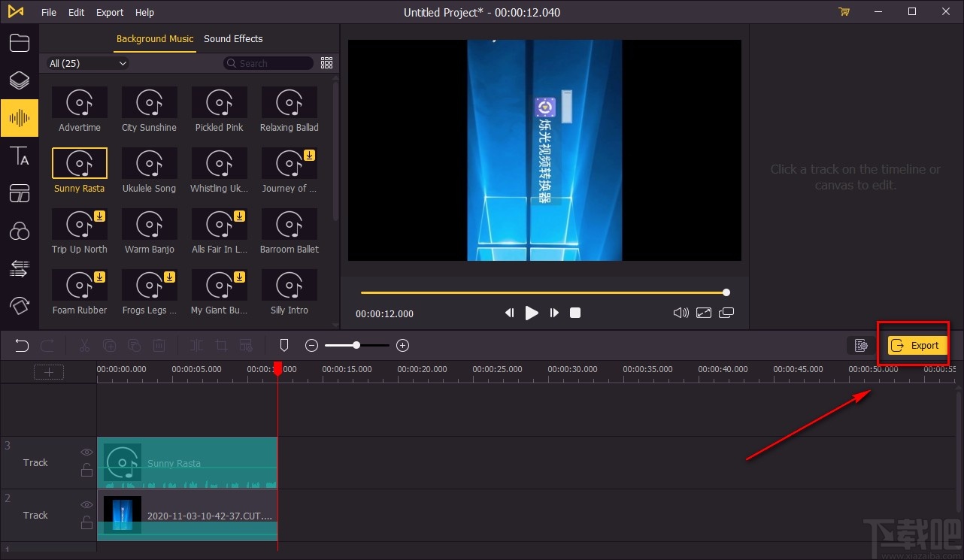Open the Media folder panel in sidebar
This screenshot has height=560, width=964.
[19, 42]
